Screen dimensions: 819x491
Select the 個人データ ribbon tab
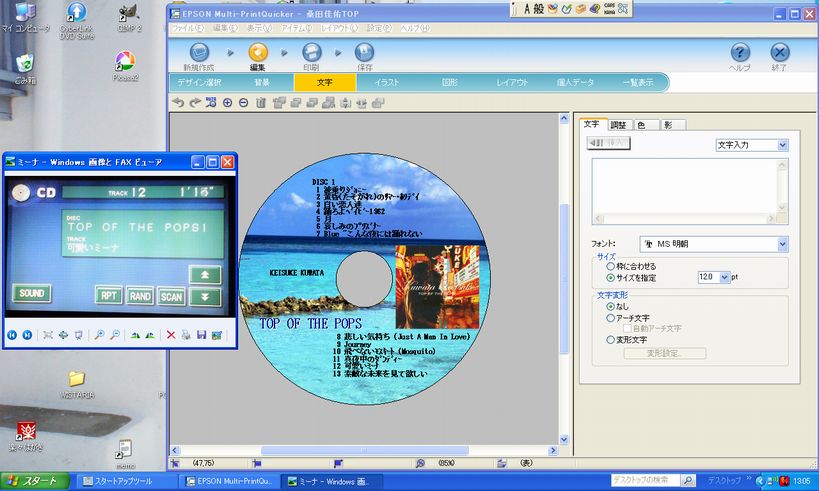click(575, 83)
